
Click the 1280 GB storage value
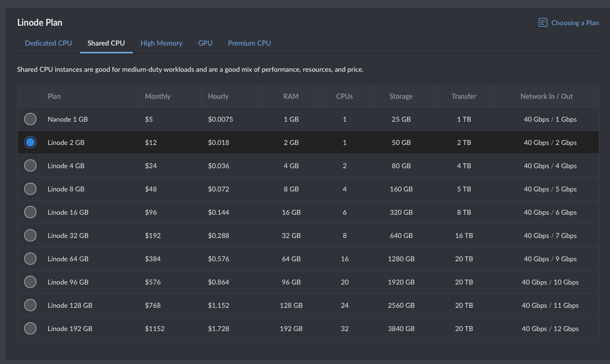coord(401,259)
